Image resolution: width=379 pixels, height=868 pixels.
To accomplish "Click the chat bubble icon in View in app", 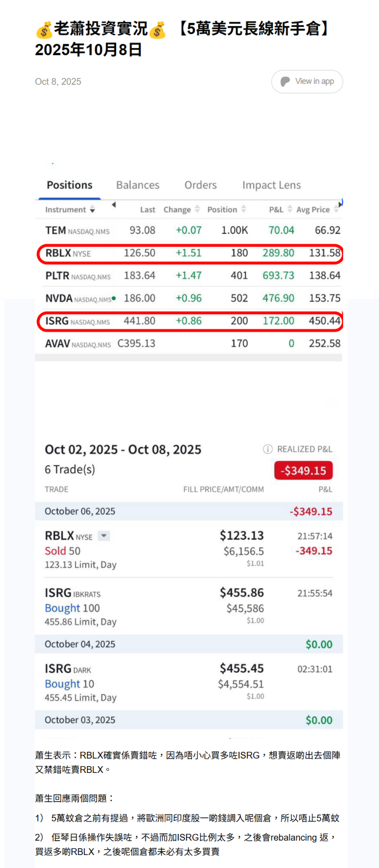I will (285, 81).
